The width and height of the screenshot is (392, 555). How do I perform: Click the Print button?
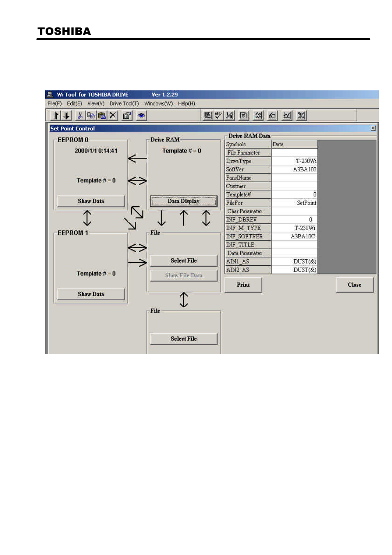click(243, 285)
